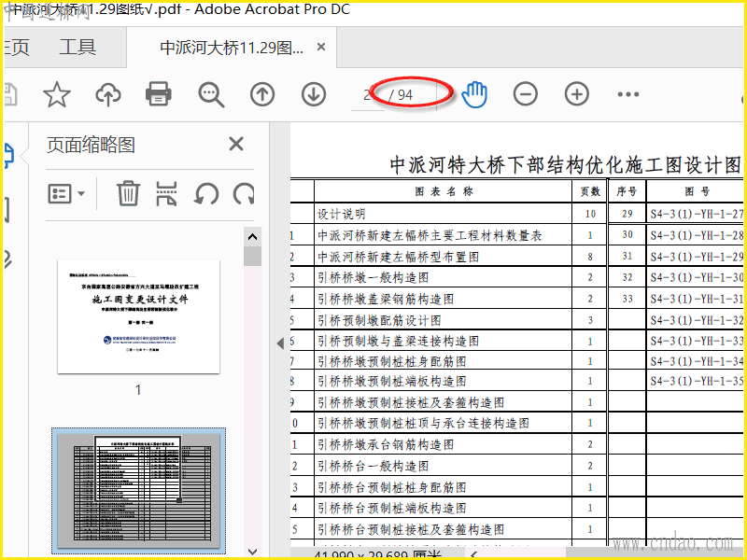Click the thumbnail panel scroll down arrow
The height and width of the screenshot is (560, 747).
(252, 552)
